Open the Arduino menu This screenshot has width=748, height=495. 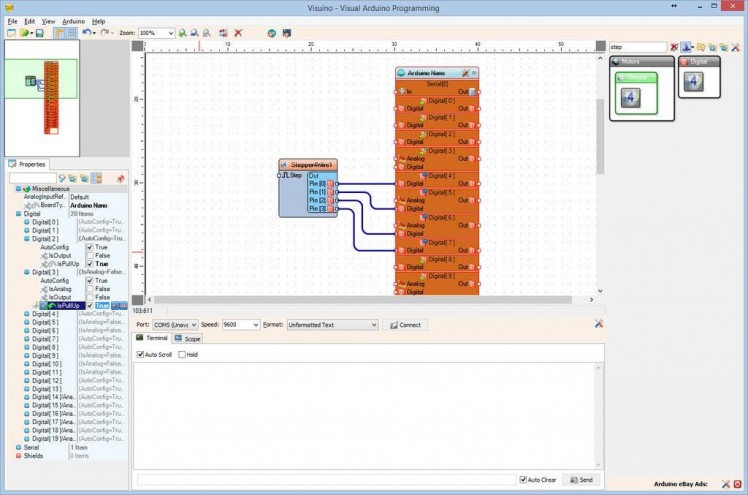(73, 20)
